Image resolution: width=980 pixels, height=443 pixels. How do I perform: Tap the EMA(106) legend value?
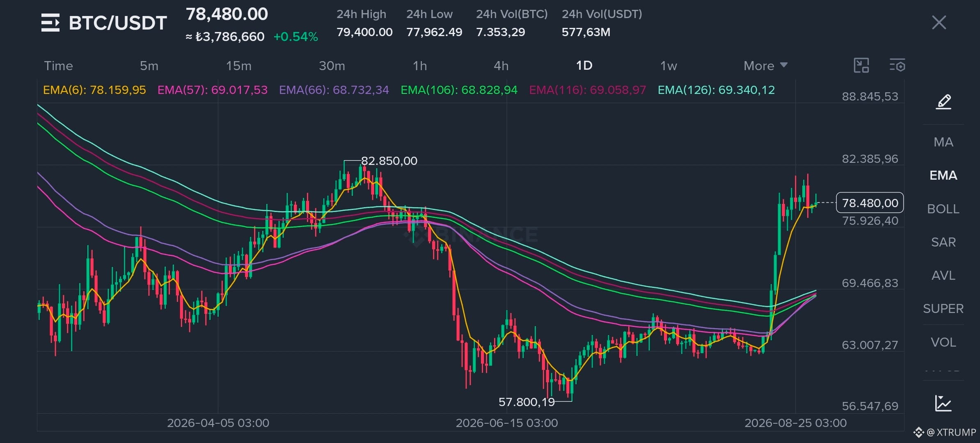tap(459, 90)
